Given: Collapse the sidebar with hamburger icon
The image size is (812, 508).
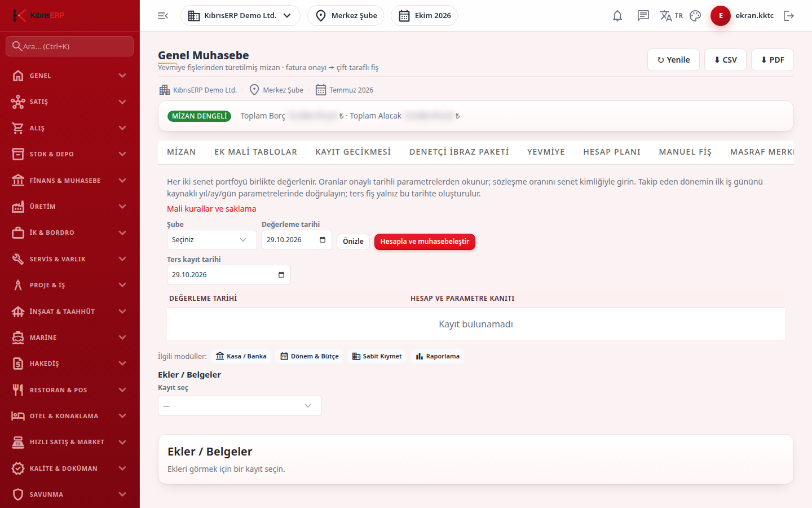Looking at the screenshot, I should pyautogui.click(x=163, y=16).
